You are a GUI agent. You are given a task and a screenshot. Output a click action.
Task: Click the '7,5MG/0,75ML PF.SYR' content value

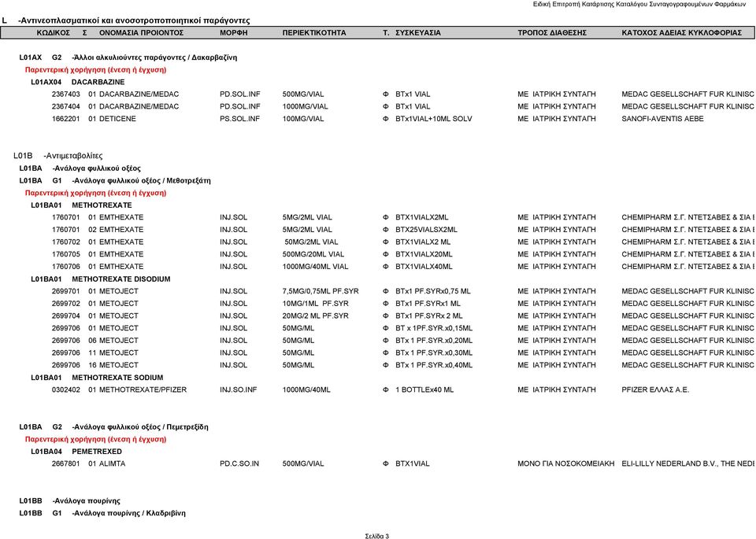321,291
